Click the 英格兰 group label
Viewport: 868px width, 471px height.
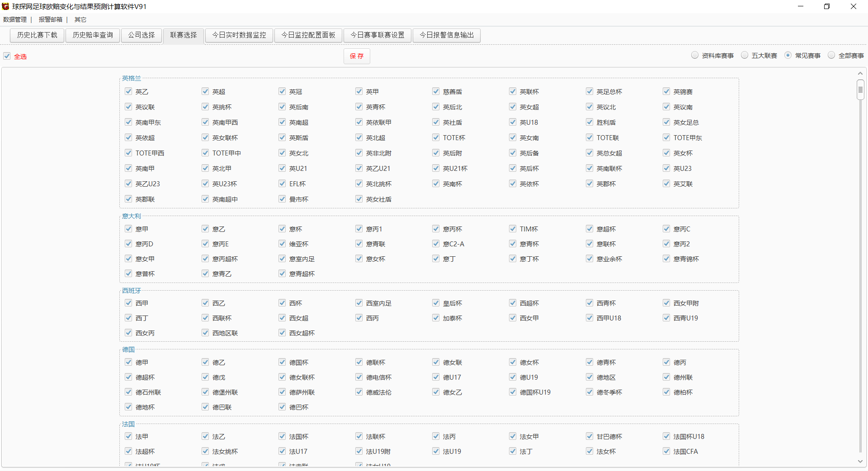click(132, 78)
